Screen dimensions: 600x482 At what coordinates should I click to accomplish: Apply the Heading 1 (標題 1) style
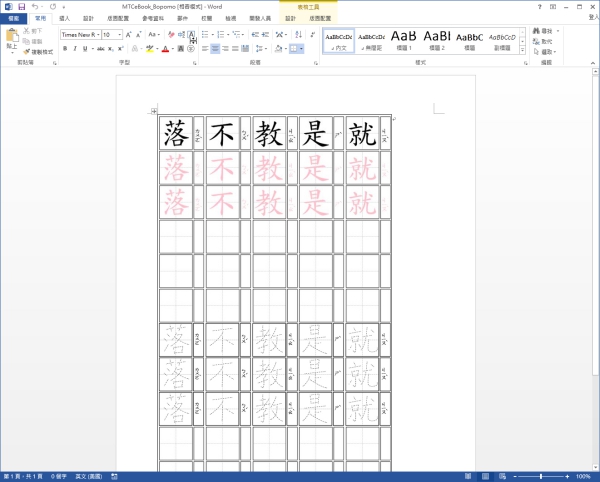[x=404, y=41]
